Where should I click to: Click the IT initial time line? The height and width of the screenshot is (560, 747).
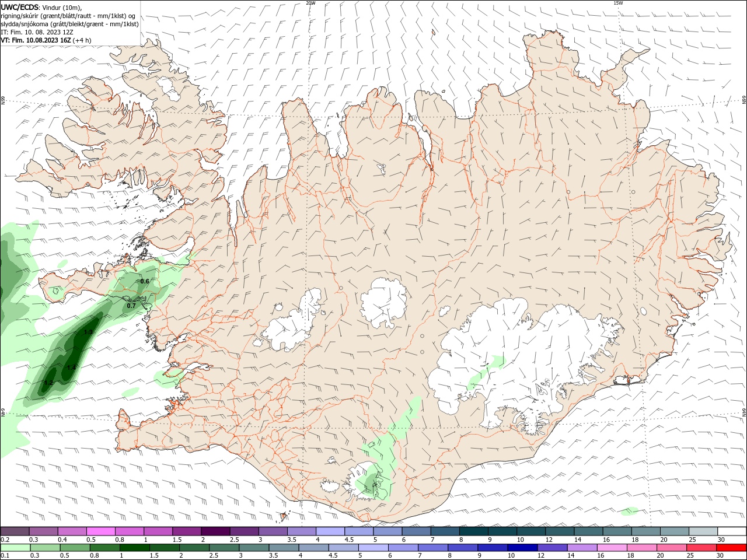point(36,32)
